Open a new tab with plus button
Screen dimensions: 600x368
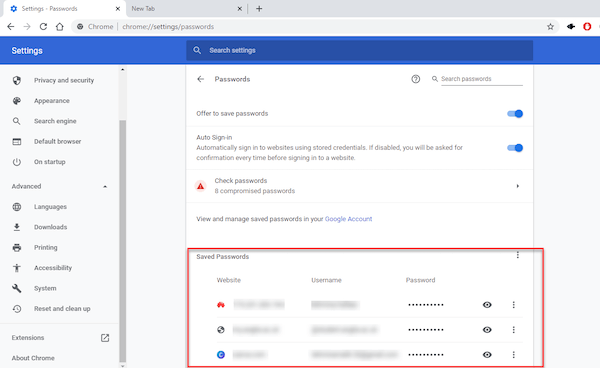tap(259, 8)
